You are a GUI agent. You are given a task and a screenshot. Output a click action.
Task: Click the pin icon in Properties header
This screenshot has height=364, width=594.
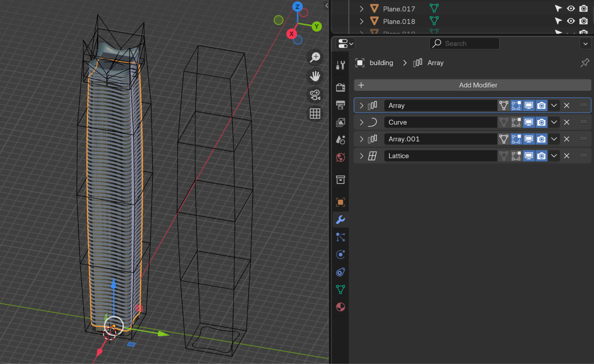coord(584,63)
